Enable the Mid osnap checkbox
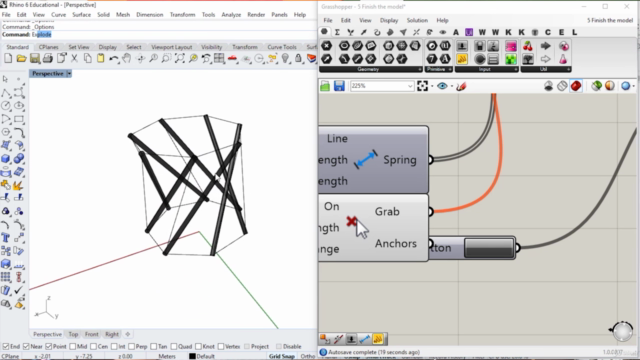The image size is (640, 360). click(73, 347)
